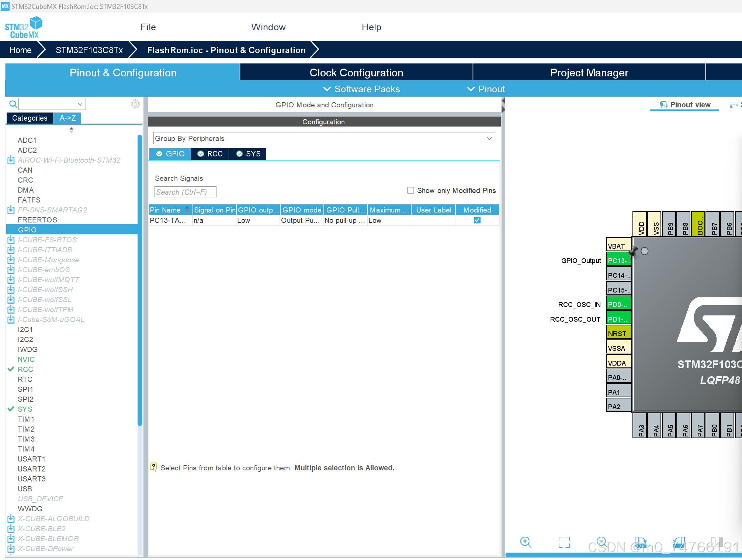Click the System view icon beside Pinout view
Viewport: 742px width, 560px height.
[x=734, y=104]
